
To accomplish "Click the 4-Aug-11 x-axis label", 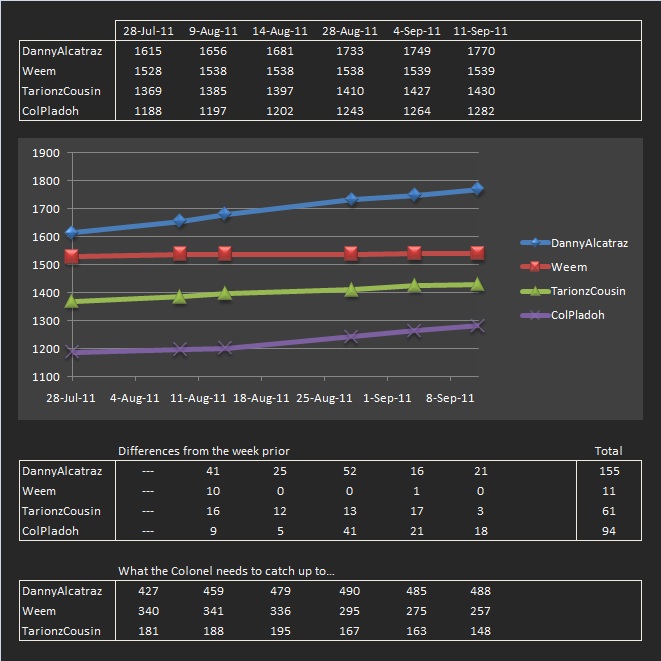I will 134,398.
